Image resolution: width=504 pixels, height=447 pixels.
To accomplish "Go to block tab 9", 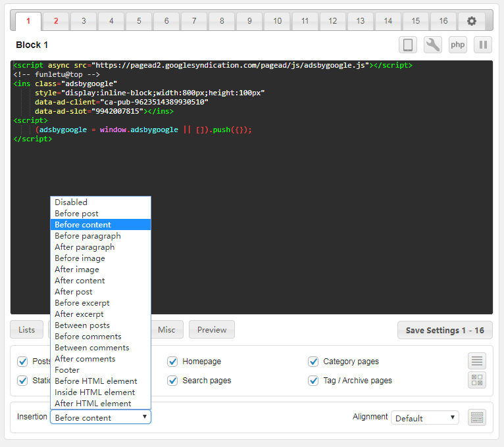I will click(x=249, y=21).
